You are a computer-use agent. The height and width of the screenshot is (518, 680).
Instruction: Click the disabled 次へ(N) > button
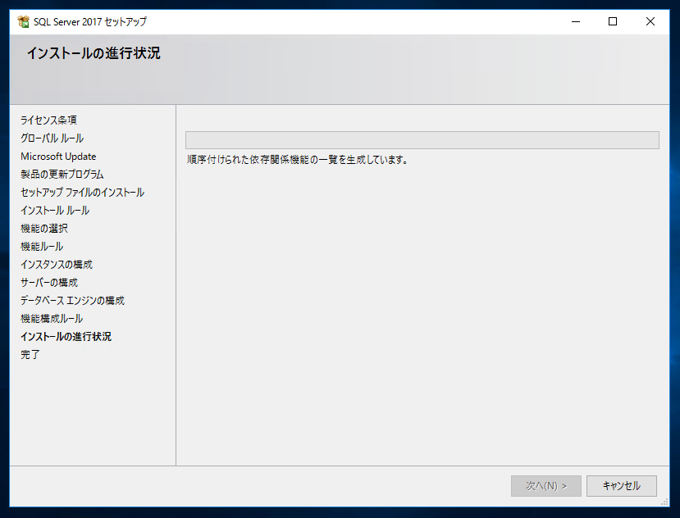pos(546,486)
